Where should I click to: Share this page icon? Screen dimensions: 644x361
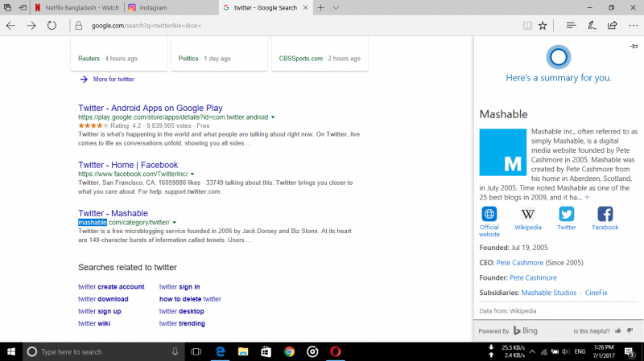[612, 26]
